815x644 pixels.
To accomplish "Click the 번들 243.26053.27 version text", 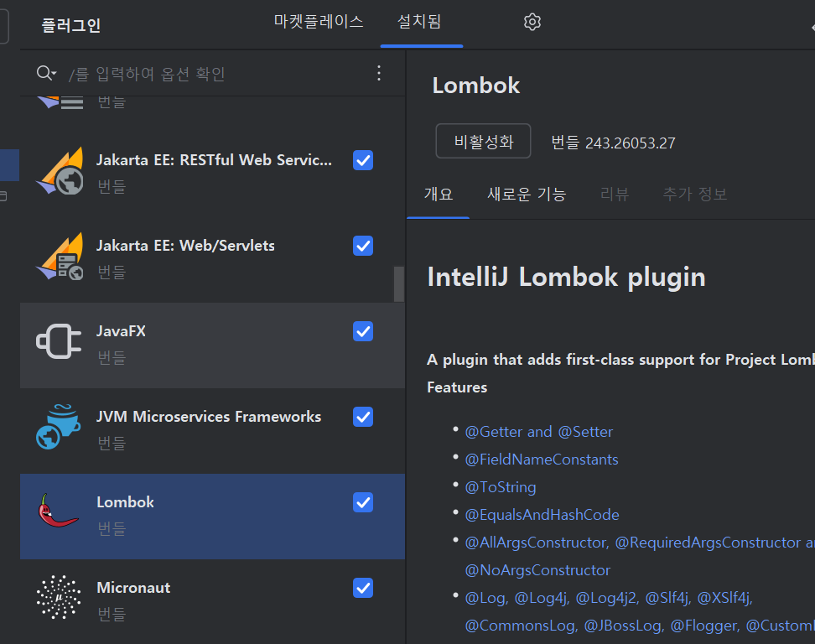I will coord(613,143).
